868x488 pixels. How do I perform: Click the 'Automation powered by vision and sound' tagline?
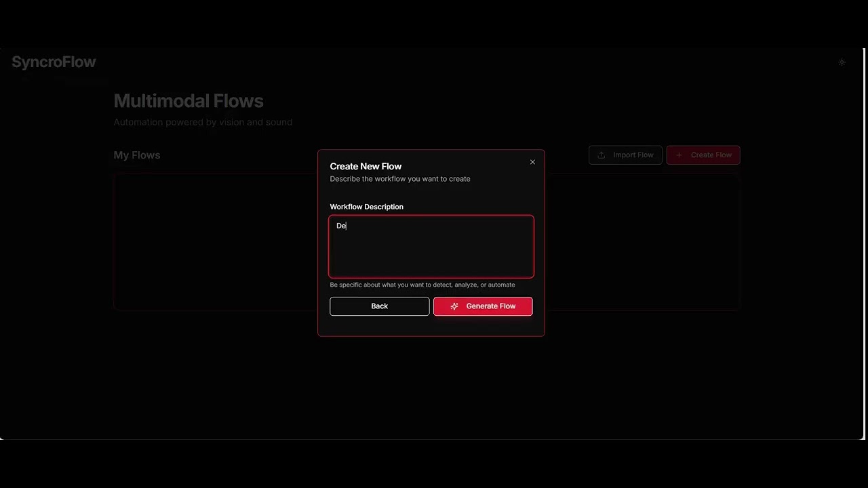[203, 122]
